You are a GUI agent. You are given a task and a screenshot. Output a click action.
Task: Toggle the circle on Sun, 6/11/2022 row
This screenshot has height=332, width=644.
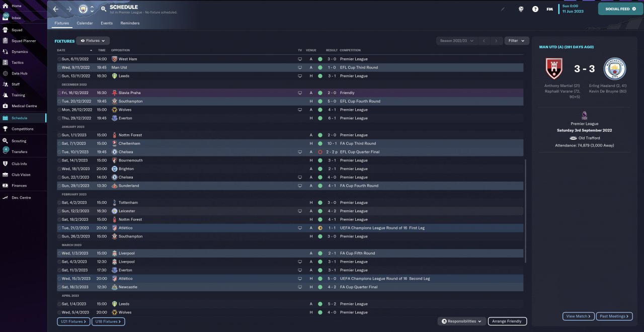point(59,59)
